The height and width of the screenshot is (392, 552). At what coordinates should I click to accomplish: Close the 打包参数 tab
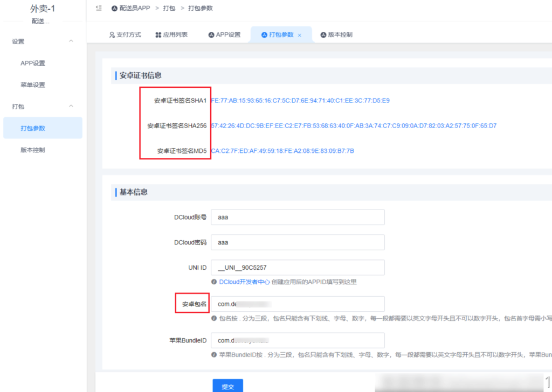click(x=300, y=35)
